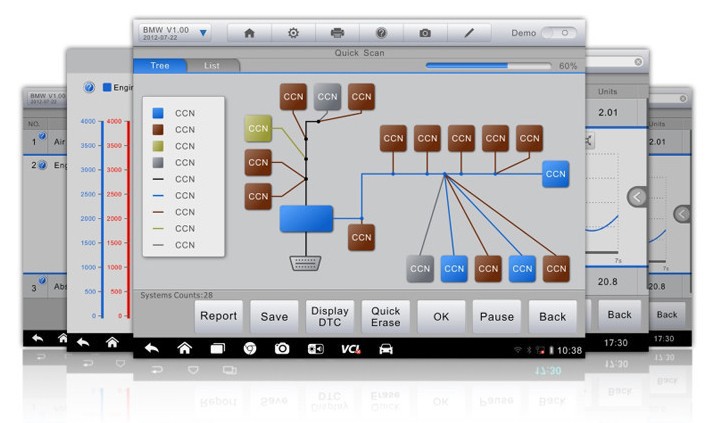The width and height of the screenshot is (717, 423).
Task: Toggle the Demo mode switch
Action: click(559, 33)
